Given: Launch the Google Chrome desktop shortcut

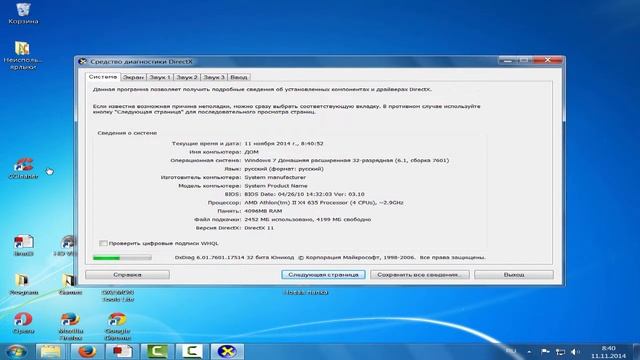Looking at the screenshot, I should pyautogui.click(x=117, y=326).
